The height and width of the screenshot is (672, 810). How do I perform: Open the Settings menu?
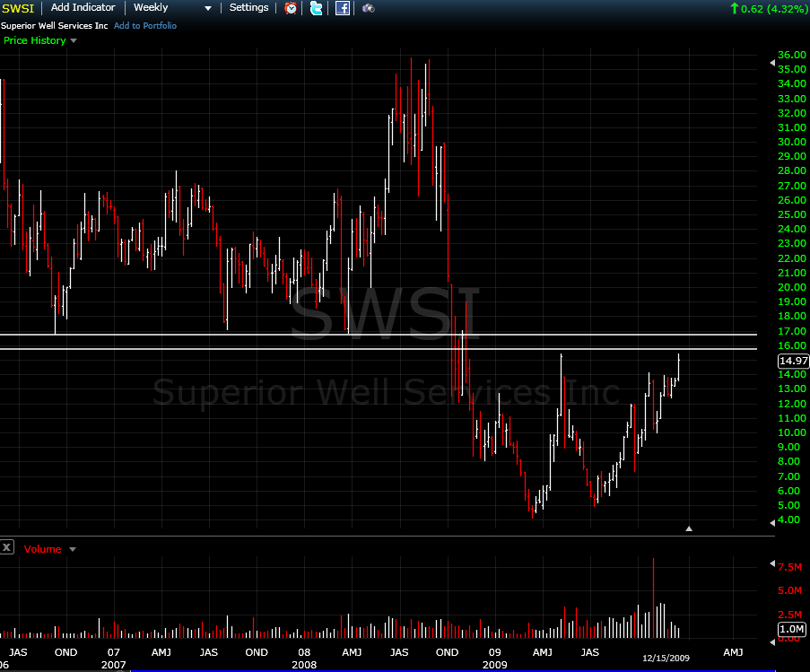click(248, 8)
